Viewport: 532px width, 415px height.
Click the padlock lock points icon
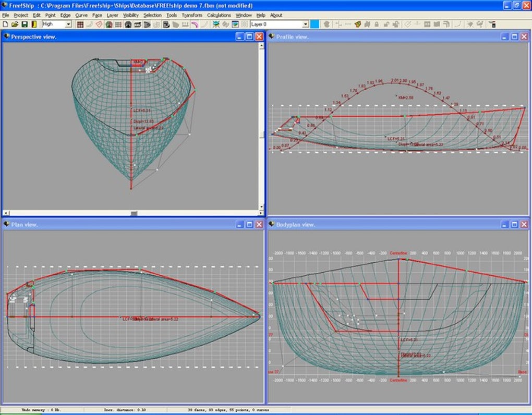coord(377,25)
